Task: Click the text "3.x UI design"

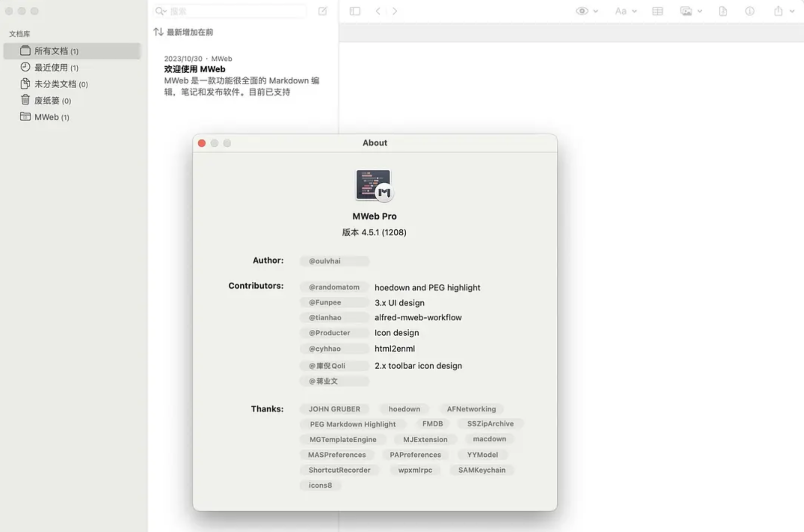Action: [399, 303]
